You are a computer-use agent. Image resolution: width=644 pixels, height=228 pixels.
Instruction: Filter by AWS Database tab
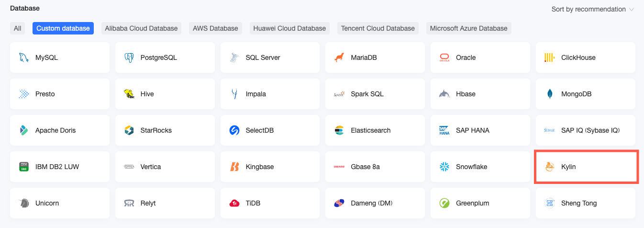pyautogui.click(x=215, y=28)
